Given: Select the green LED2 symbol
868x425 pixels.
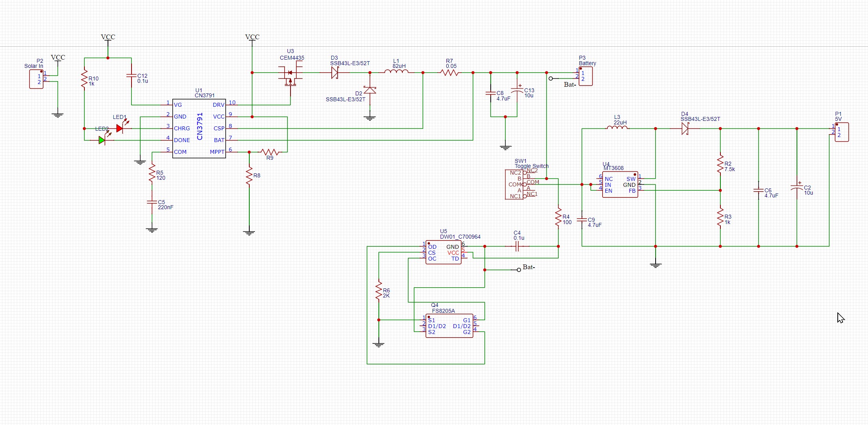Looking at the screenshot, I should point(102,140).
